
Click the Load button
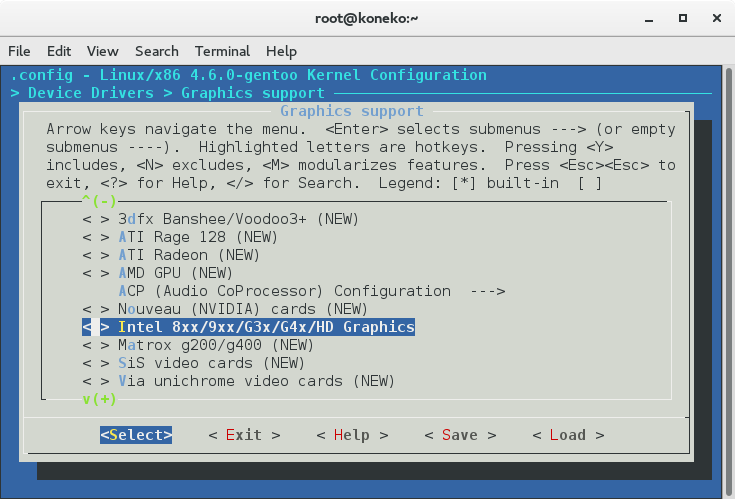[x=568, y=435]
